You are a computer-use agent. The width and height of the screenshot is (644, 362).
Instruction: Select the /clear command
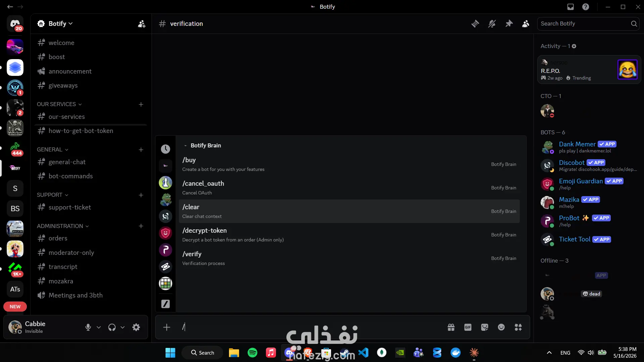[349, 211]
